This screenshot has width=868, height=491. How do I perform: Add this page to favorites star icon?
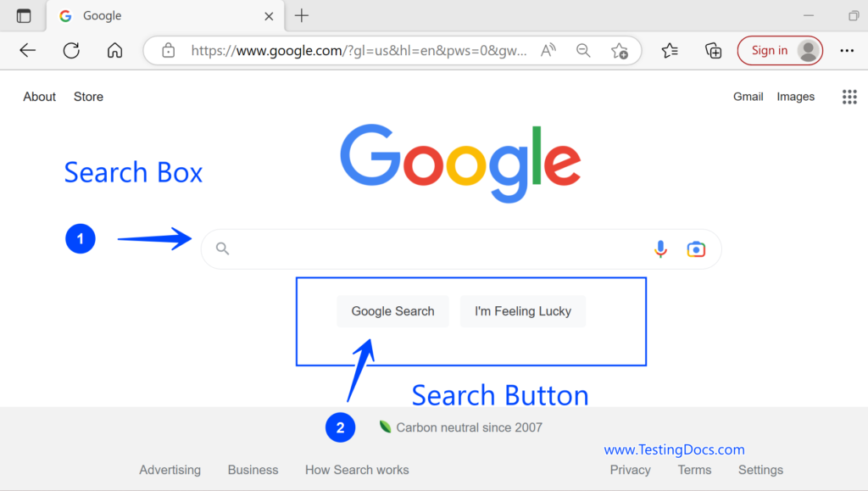(620, 50)
